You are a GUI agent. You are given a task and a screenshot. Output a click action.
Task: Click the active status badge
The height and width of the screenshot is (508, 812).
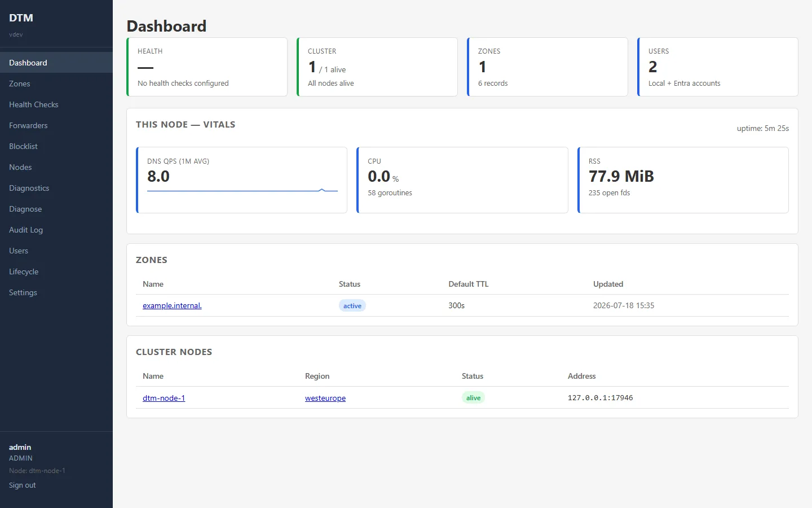coord(352,306)
